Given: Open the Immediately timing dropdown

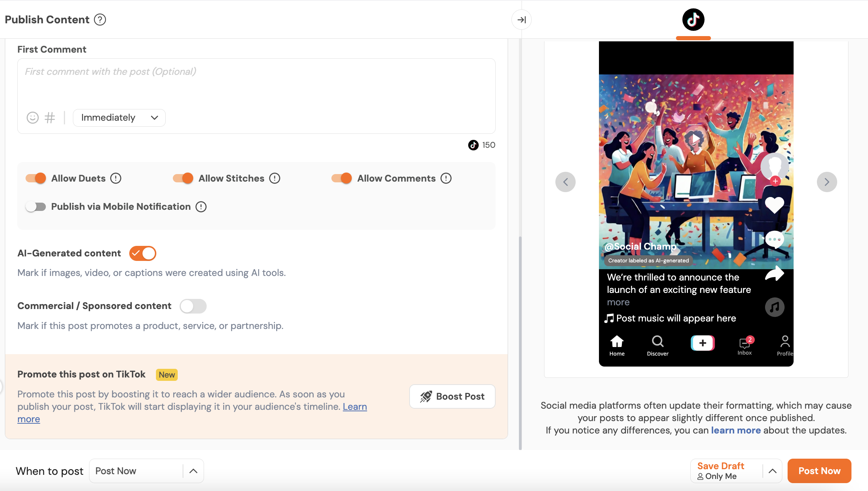Looking at the screenshot, I should [x=119, y=118].
